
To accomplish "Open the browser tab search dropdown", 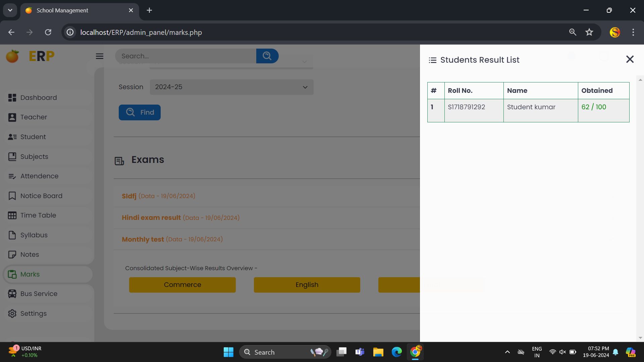I will [10, 10].
